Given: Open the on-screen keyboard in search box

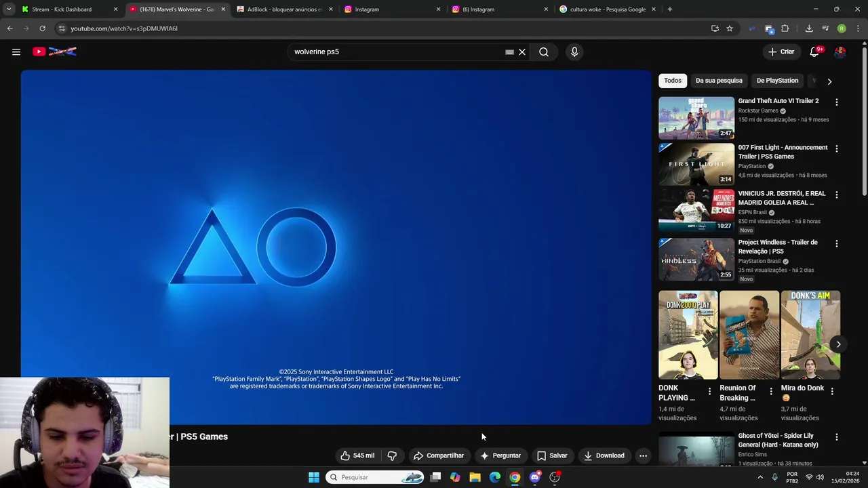Looking at the screenshot, I should [509, 52].
